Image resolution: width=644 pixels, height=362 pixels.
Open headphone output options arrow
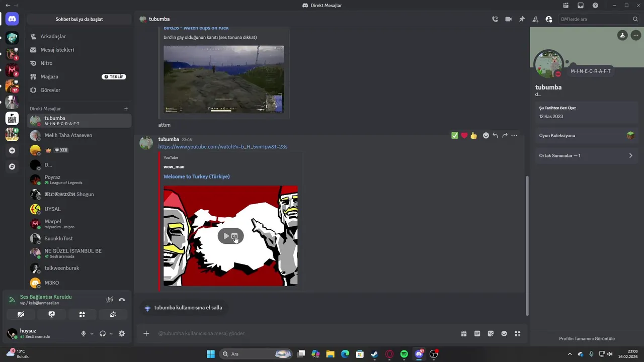click(x=111, y=333)
